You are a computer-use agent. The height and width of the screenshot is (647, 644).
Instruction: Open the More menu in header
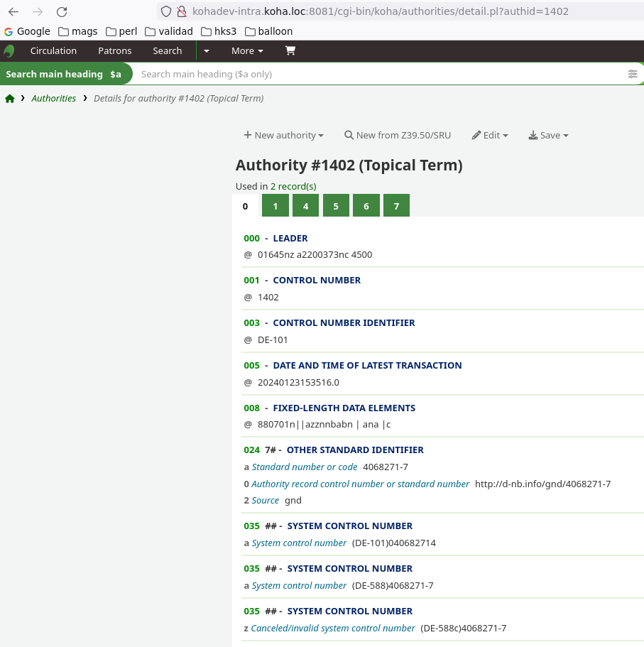247,51
